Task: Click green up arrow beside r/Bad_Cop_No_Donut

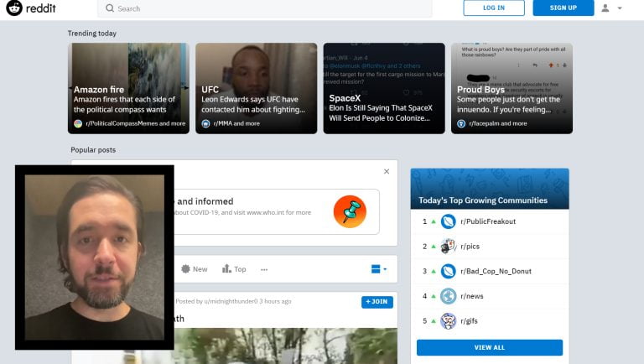Action: 434,271
